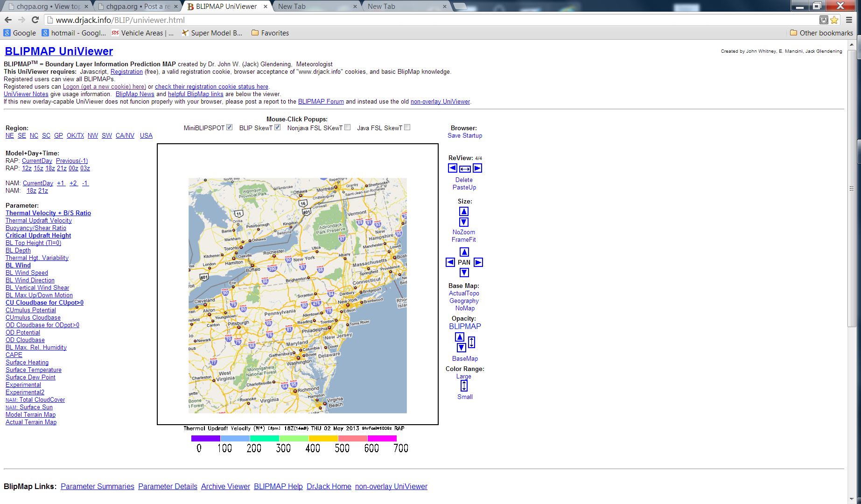This screenshot has height=504, width=861.
Task: Tick the Java FSL SkewT checkbox
Action: point(407,127)
